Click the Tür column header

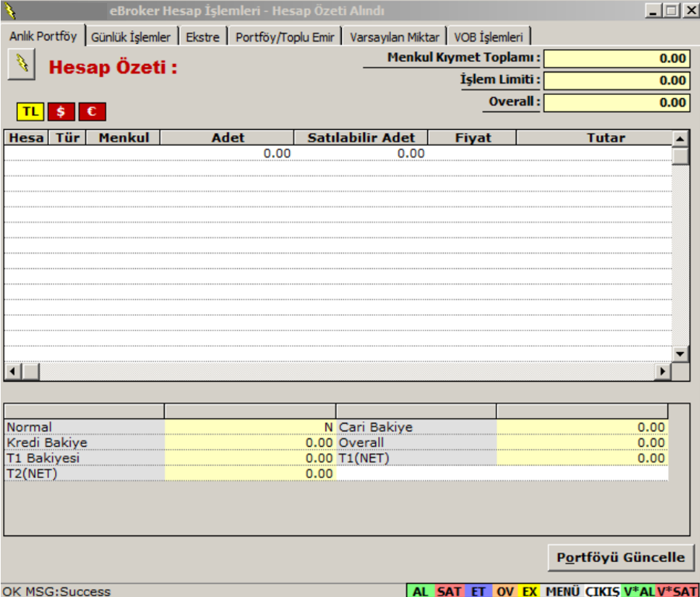67,137
